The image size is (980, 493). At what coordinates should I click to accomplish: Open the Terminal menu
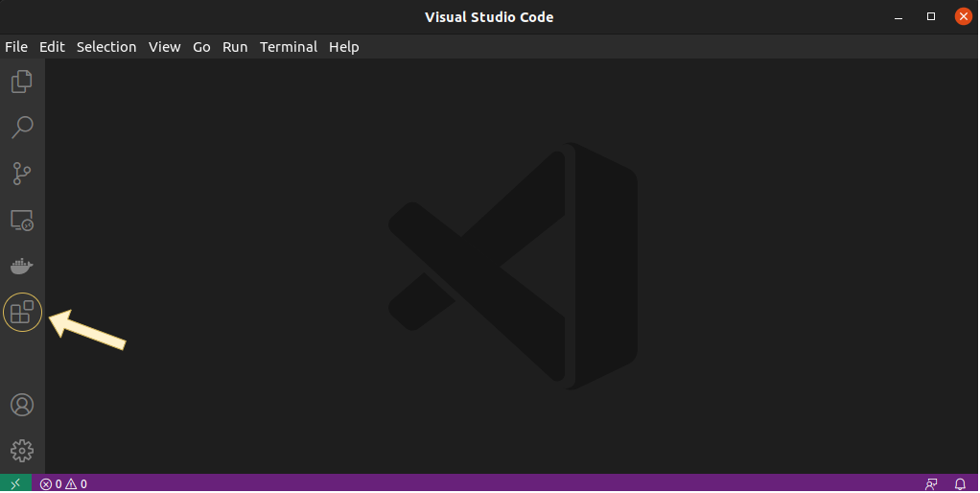point(288,47)
